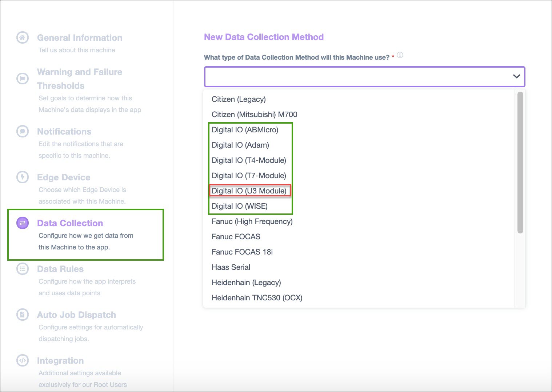
Task: Select Digital IO (Adam) option
Action: tap(240, 145)
